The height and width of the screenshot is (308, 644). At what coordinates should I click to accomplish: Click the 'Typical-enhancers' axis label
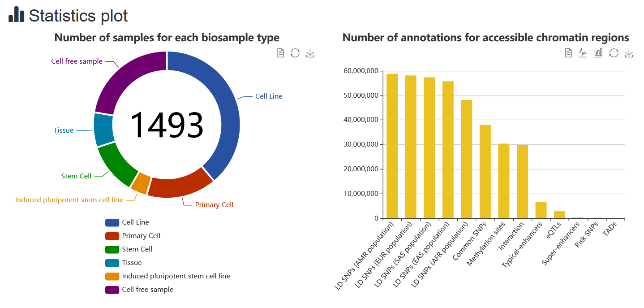click(x=522, y=244)
